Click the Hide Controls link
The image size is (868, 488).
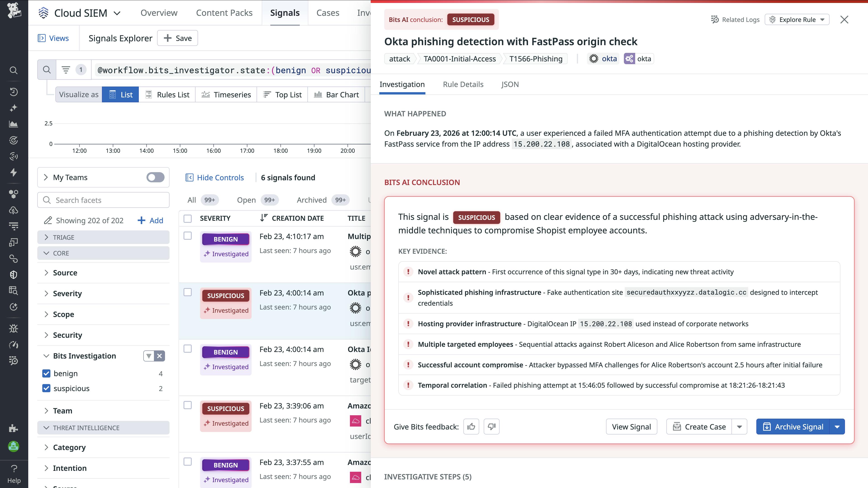[x=215, y=178]
